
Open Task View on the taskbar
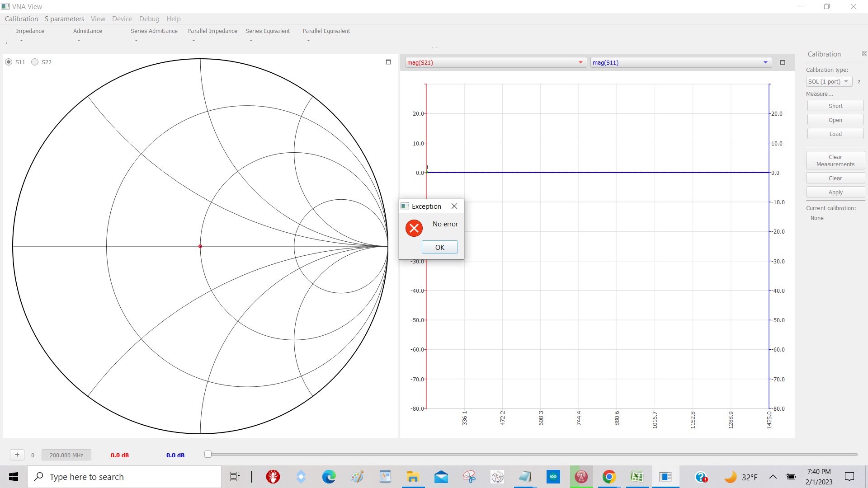click(235, 477)
